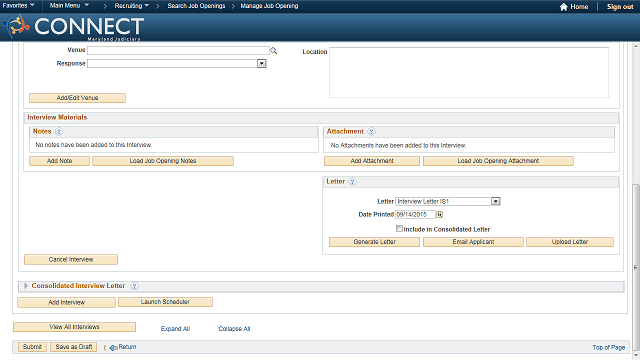Screen dimensions: 640x360
Task: Expand the Consolidated Interview Letter section
Action: (x=26, y=286)
